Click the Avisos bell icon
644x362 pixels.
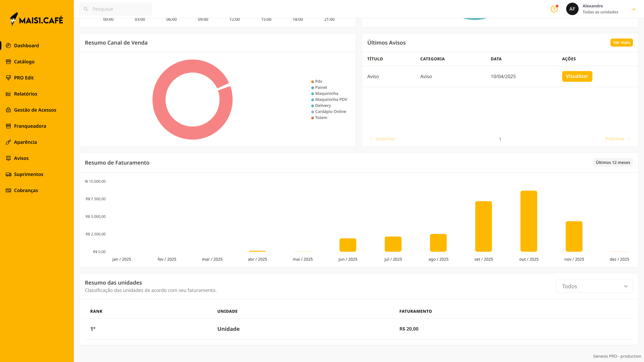click(8, 158)
